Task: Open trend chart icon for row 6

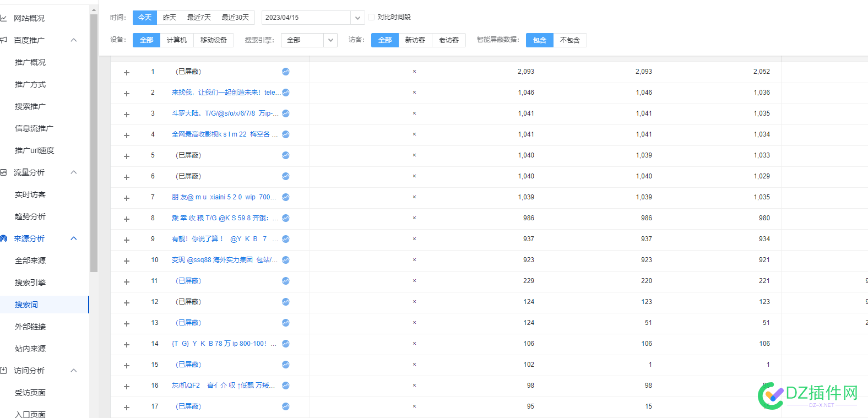Action: 286,176
